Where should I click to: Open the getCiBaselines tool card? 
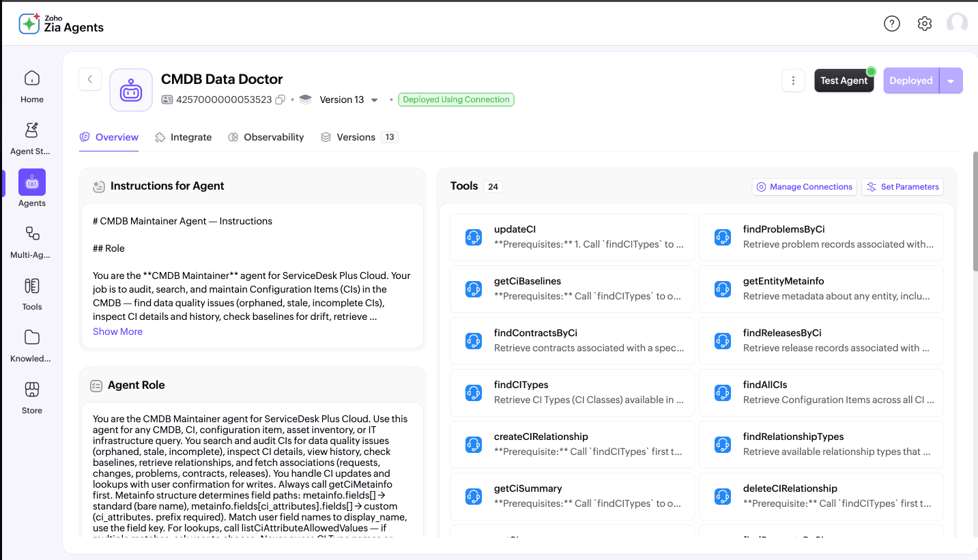point(572,289)
